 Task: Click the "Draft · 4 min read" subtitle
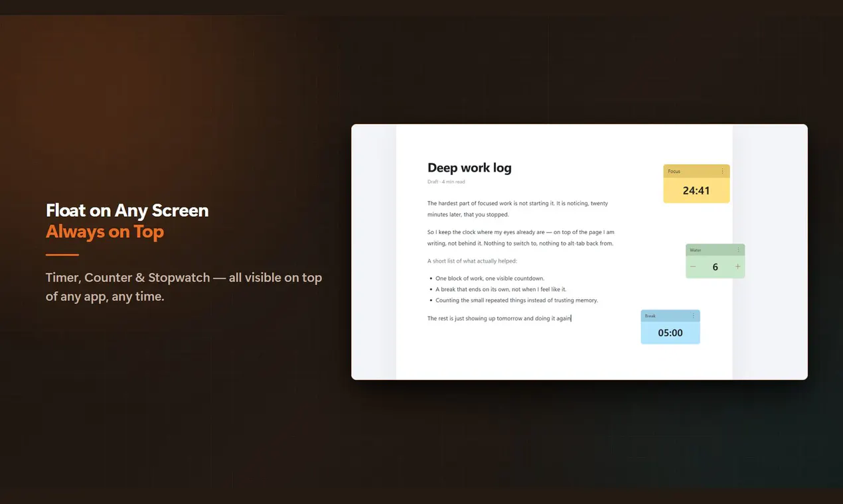[x=446, y=182]
